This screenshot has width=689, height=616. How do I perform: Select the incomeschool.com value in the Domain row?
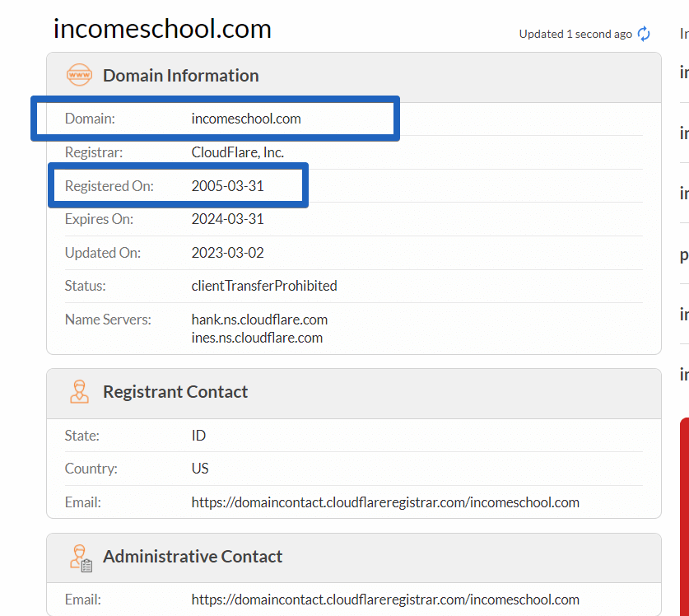[x=246, y=119]
